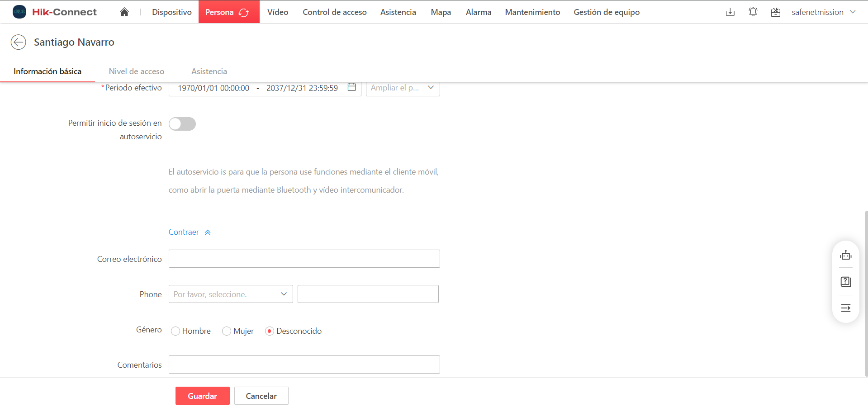Toggle Permitir inicio de sesión en autoservicio
This screenshot has height=412, width=868.
(x=182, y=124)
